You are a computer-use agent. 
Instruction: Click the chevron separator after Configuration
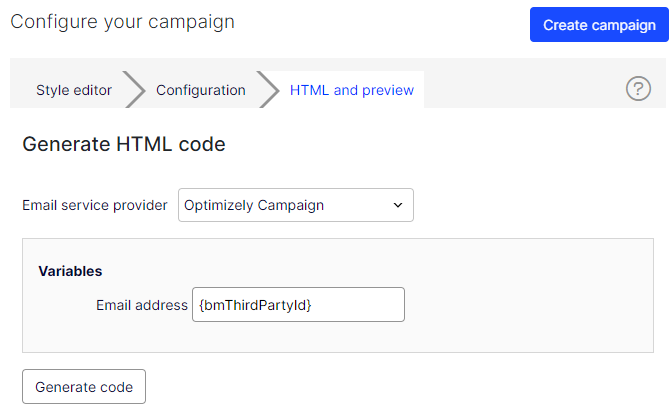click(268, 89)
